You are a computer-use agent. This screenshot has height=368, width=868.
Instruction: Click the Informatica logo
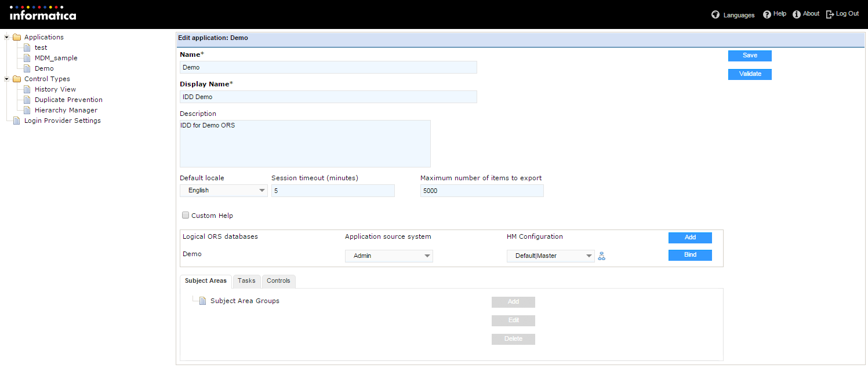tap(42, 13)
